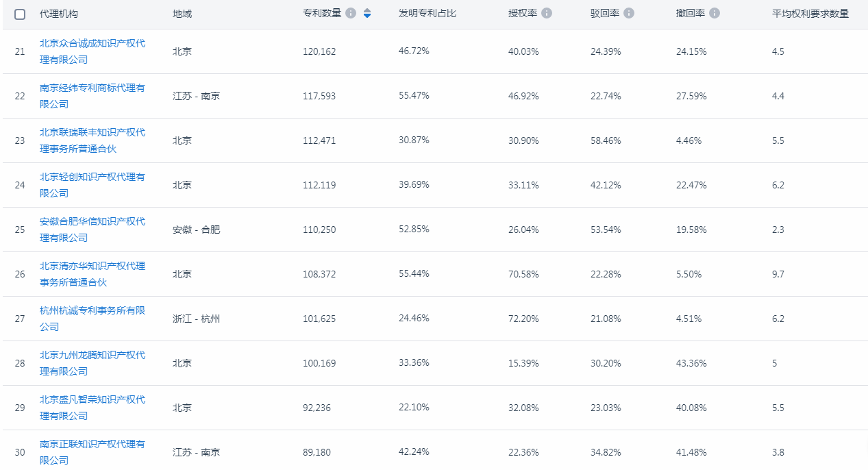
Task: Click 平均权利要求数量 column header
Action: [810, 14]
